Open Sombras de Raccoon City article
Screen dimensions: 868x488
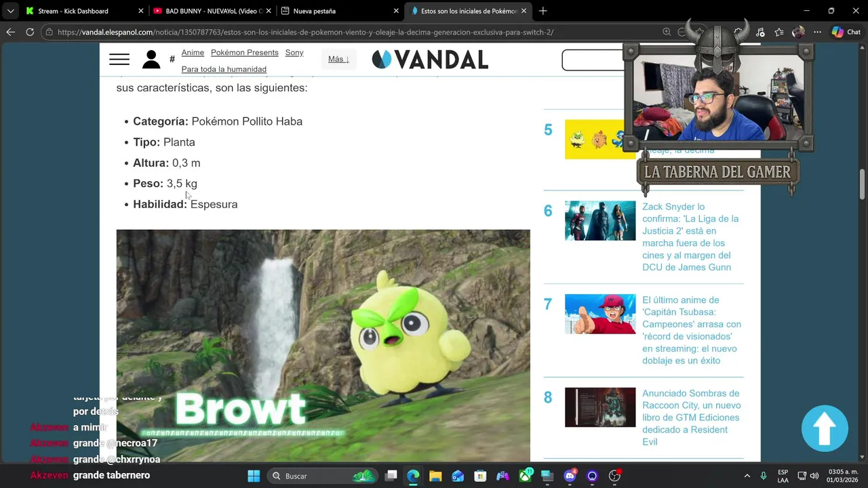[x=691, y=418]
